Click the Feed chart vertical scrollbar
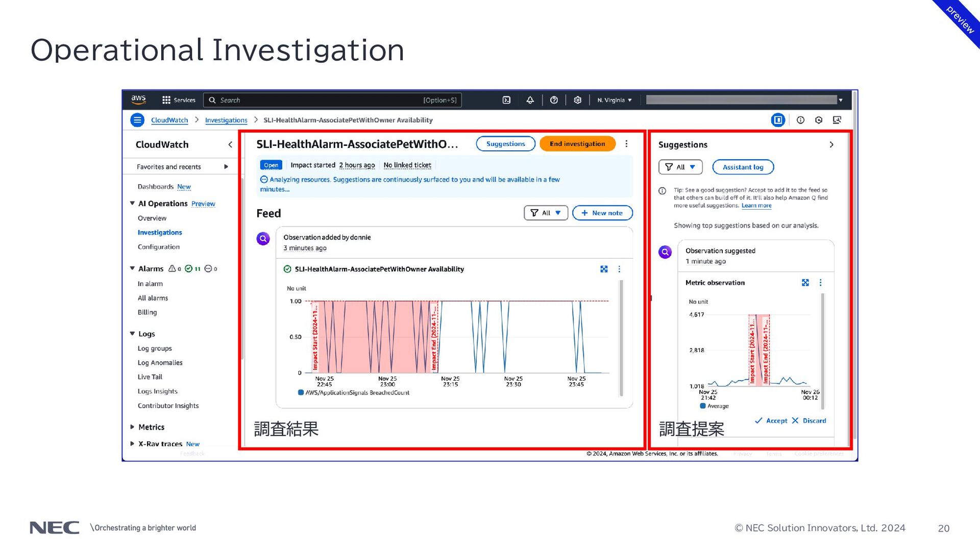 point(621,338)
